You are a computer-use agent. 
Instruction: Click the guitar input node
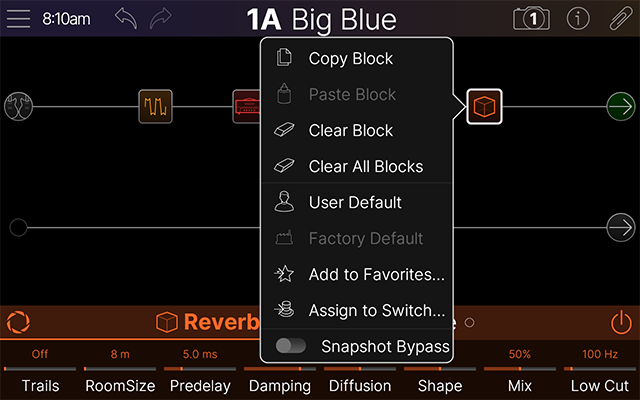coord(18,106)
